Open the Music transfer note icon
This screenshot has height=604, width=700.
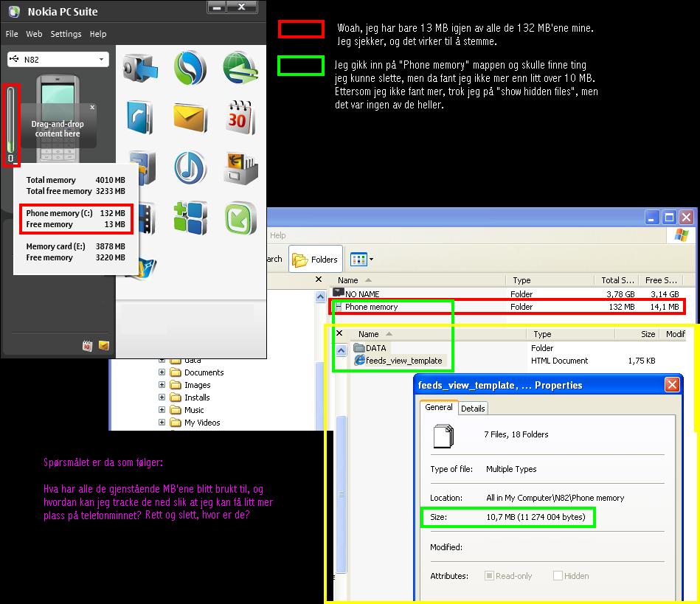(x=190, y=168)
